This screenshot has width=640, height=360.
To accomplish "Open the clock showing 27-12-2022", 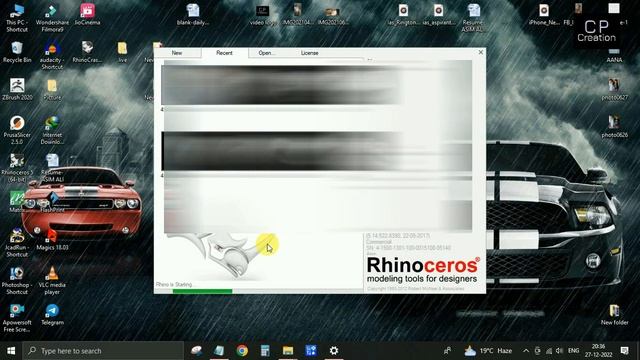I will click(598, 351).
